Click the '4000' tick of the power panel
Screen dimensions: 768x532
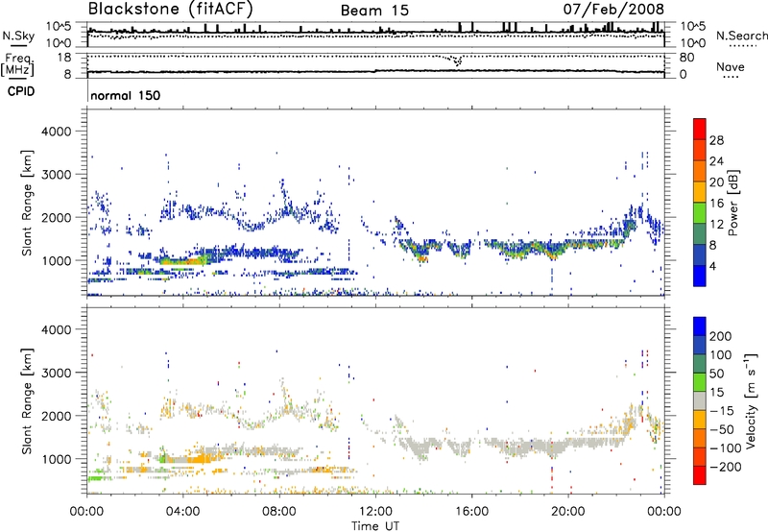(56, 132)
